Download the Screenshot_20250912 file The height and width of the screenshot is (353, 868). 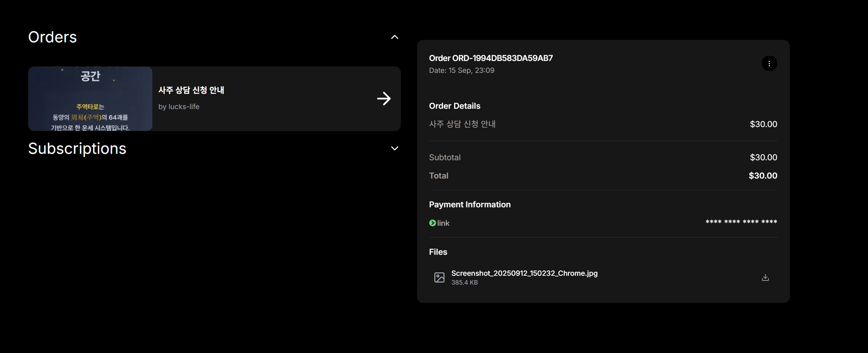tap(765, 277)
